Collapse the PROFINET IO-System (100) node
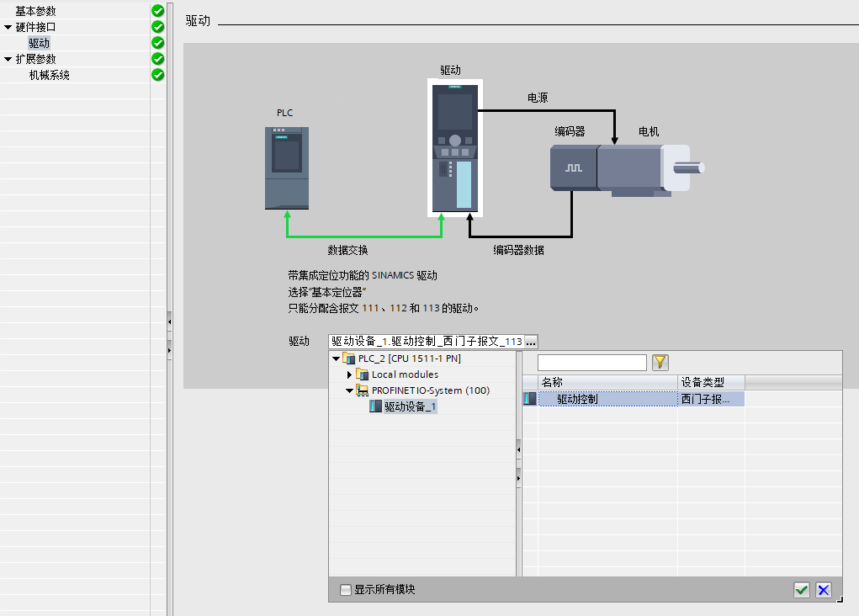The height and width of the screenshot is (616, 859). click(349, 390)
